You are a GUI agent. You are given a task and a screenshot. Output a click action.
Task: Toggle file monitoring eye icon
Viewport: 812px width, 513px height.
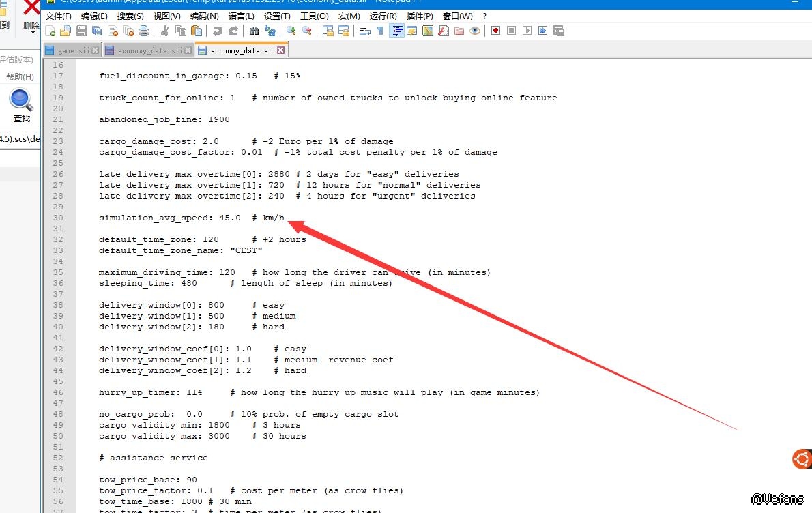(474, 31)
